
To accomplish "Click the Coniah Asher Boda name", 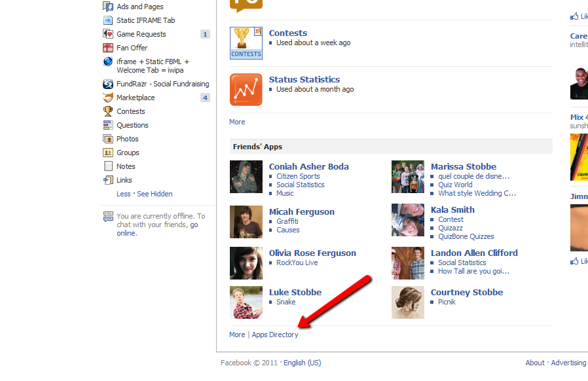I will point(308,166).
